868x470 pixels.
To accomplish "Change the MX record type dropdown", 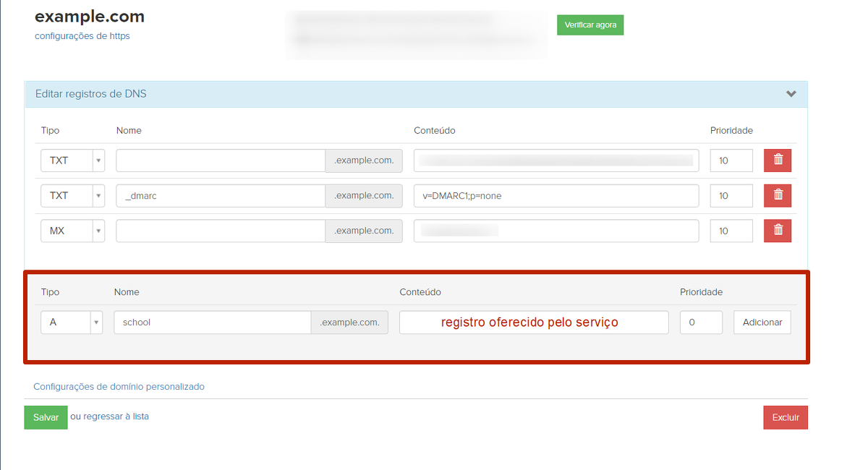I will 72,231.
